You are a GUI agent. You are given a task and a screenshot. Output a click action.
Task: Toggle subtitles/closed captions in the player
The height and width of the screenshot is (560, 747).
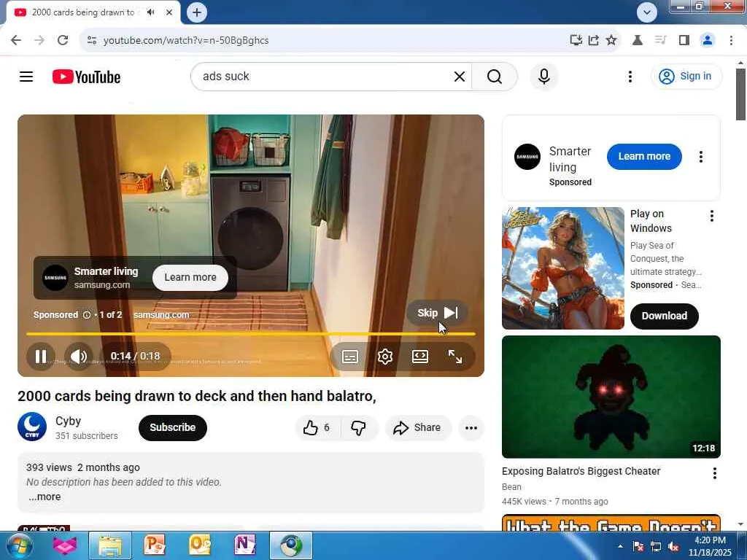pyautogui.click(x=350, y=356)
